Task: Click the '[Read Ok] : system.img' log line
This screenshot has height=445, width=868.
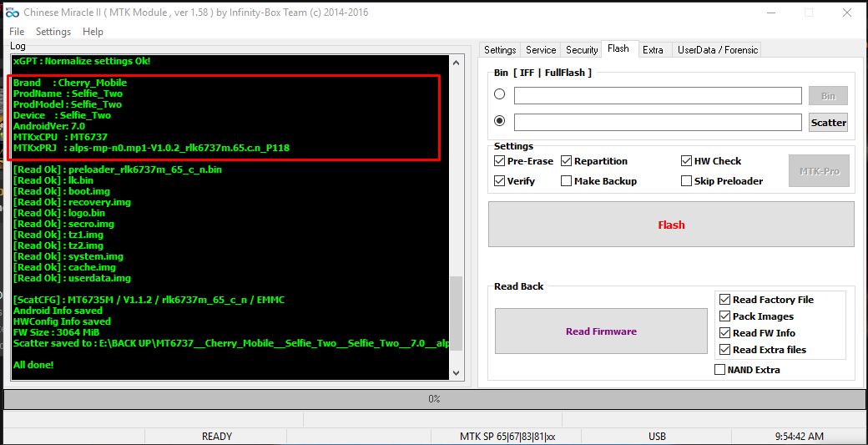Action: click(68, 256)
